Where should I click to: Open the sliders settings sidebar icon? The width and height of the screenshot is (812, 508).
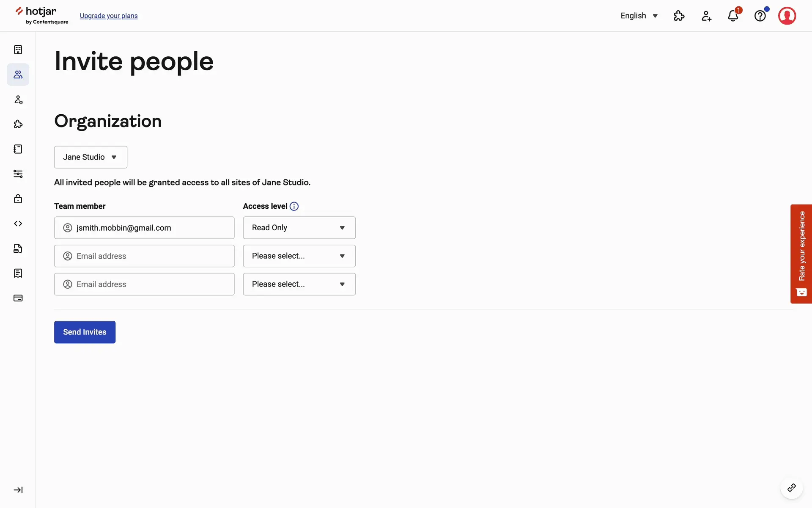point(18,174)
